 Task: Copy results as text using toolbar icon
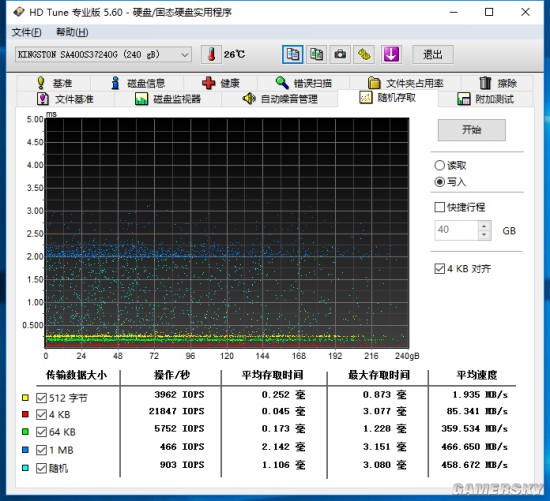293,54
